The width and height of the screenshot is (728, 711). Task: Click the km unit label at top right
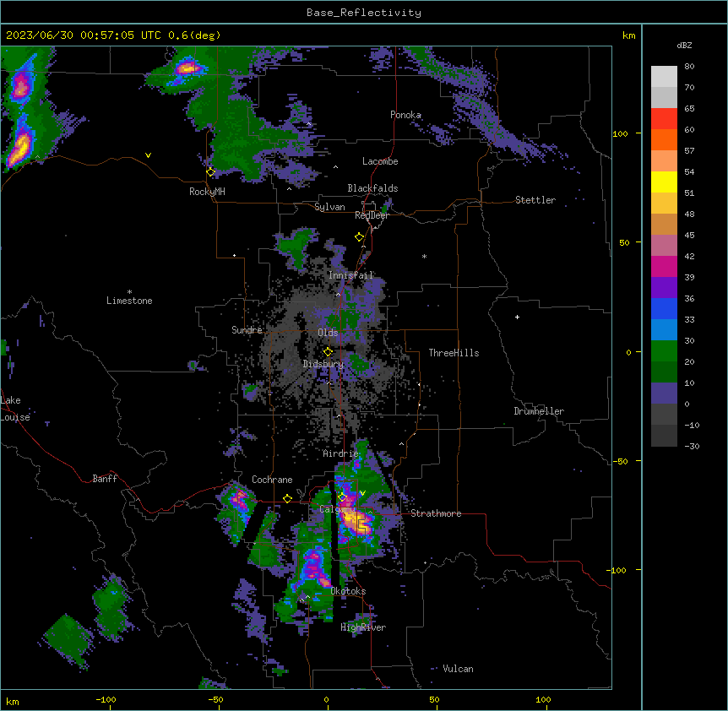point(628,35)
